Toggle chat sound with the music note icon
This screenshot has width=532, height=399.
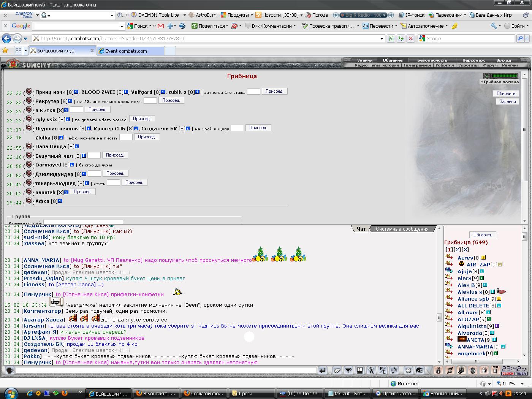point(394,370)
